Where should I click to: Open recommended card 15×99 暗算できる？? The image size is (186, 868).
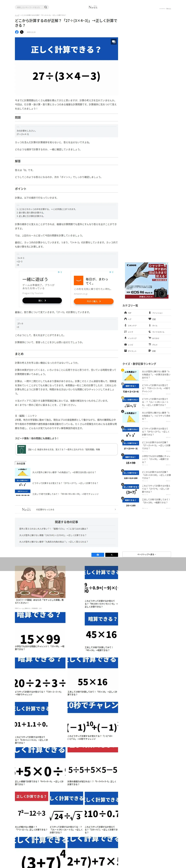pyautogui.click(x=40, y=632)
